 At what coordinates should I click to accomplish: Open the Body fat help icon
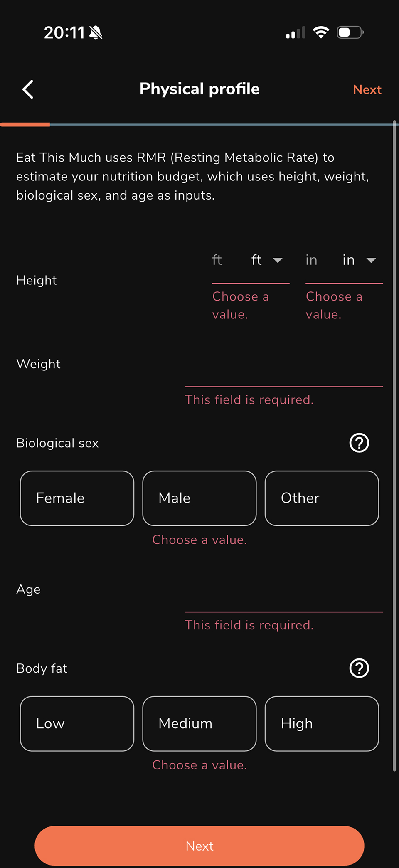359,668
